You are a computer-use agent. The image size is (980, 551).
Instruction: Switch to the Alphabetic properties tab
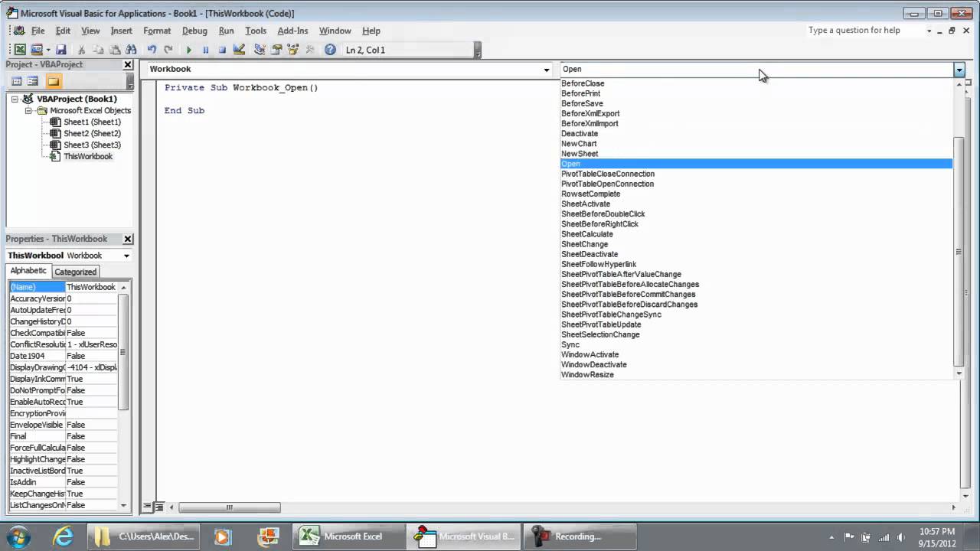point(28,271)
